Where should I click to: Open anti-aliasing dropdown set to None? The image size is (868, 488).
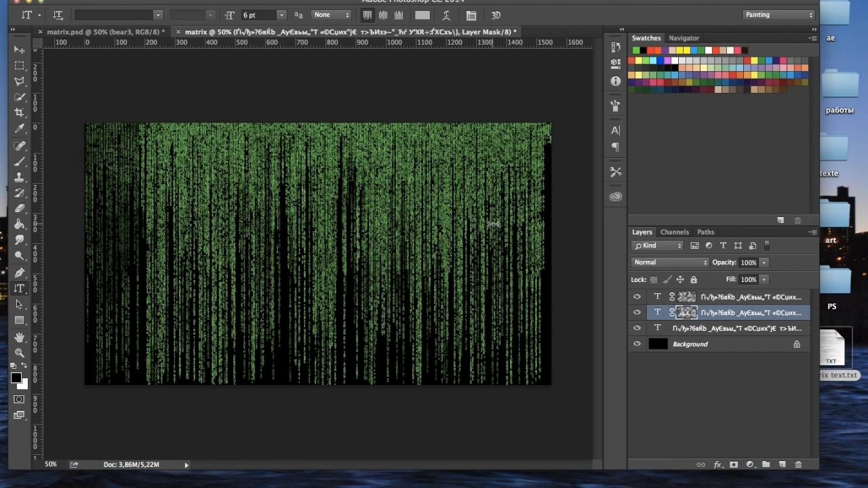(x=332, y=15)
